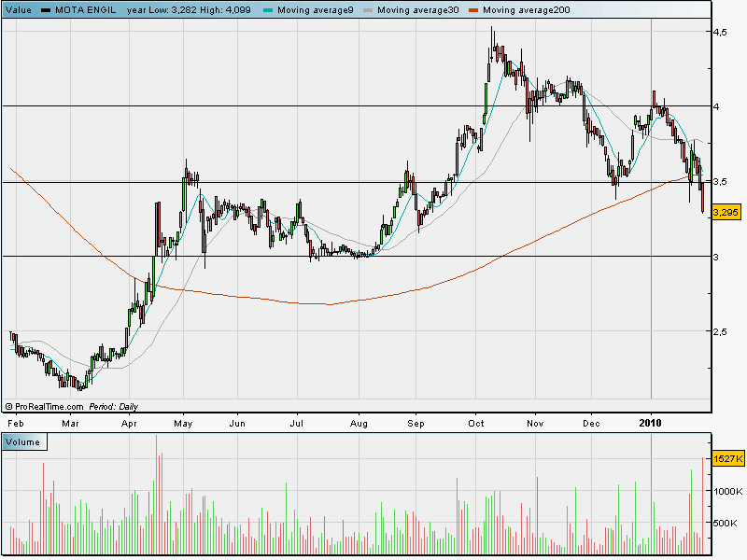Image resolution: width=747 pixels, height=560 pixels.
Task: Click the 3 price axis label
Action: click(x=716, y=258)
